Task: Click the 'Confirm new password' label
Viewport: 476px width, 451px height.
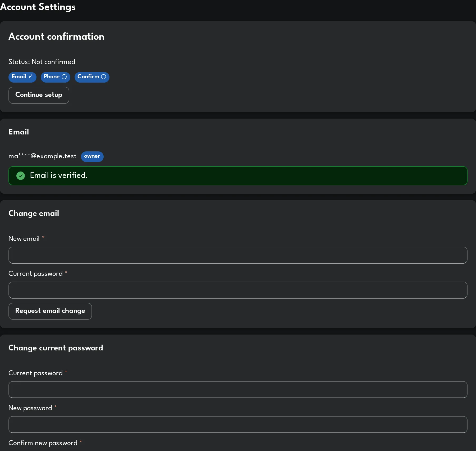Action: click(x=43, y=443)
